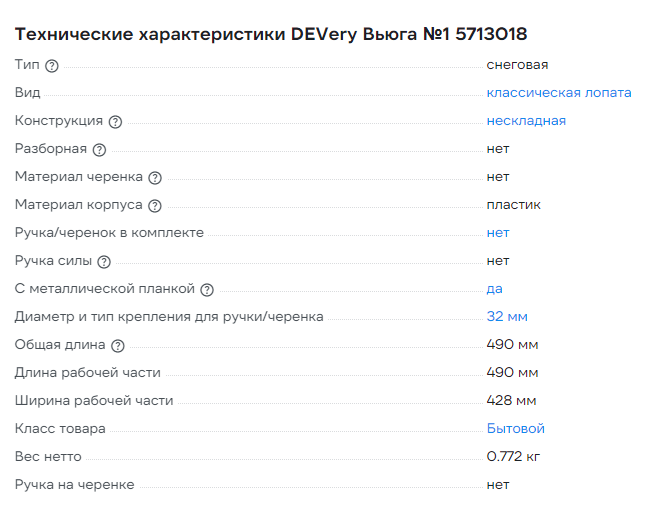Click the снеговая type value
Image resolution: width=655 pixels, height=521 pixels.
(x=517, y=65)
